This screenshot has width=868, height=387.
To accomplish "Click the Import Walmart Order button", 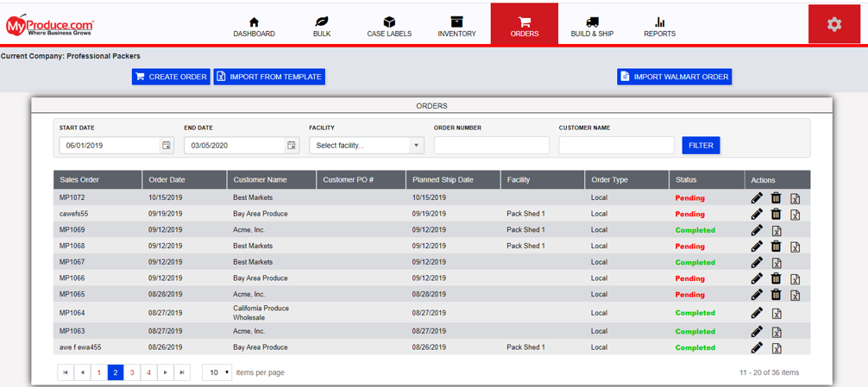I will point(674,77).
